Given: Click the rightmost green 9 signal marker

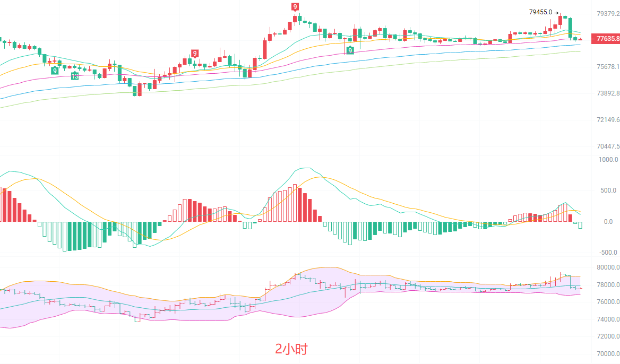Looking at the screenshot, I should click(350, 50).
